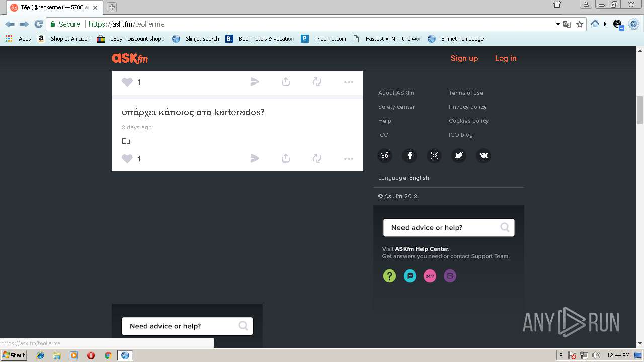Open 'Priceline.com' bookmark
This screenshot has height=362, width=644.
click(324, 39)
